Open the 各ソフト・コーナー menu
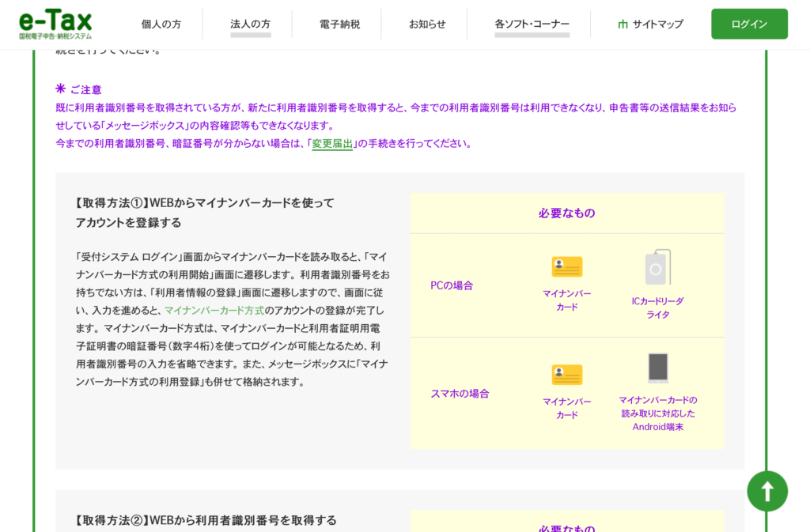 point(532,25)
